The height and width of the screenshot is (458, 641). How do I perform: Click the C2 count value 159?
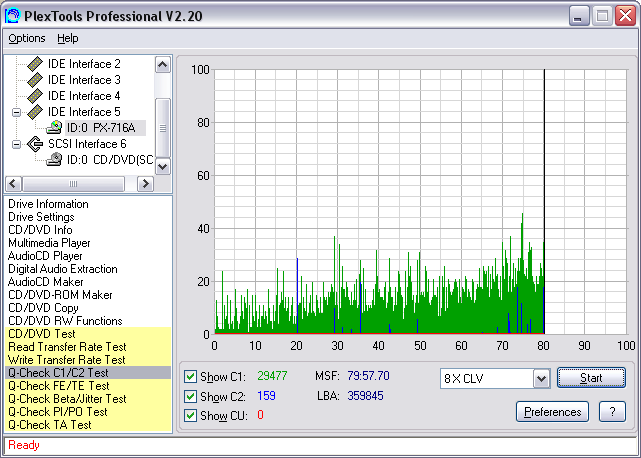click(x=266, y=396)
